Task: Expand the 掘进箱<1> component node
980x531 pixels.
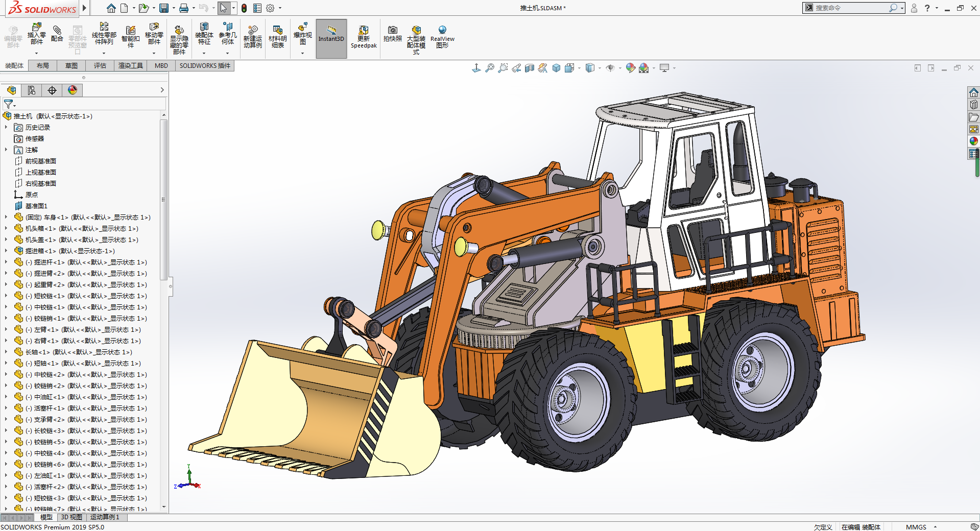Action: (x=6, y=251)
